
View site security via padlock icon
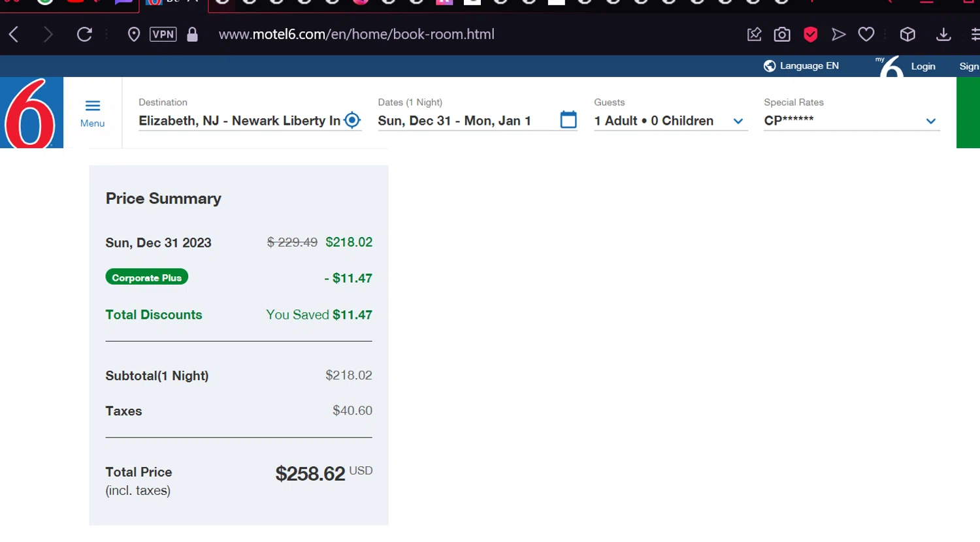coord(192,34)
